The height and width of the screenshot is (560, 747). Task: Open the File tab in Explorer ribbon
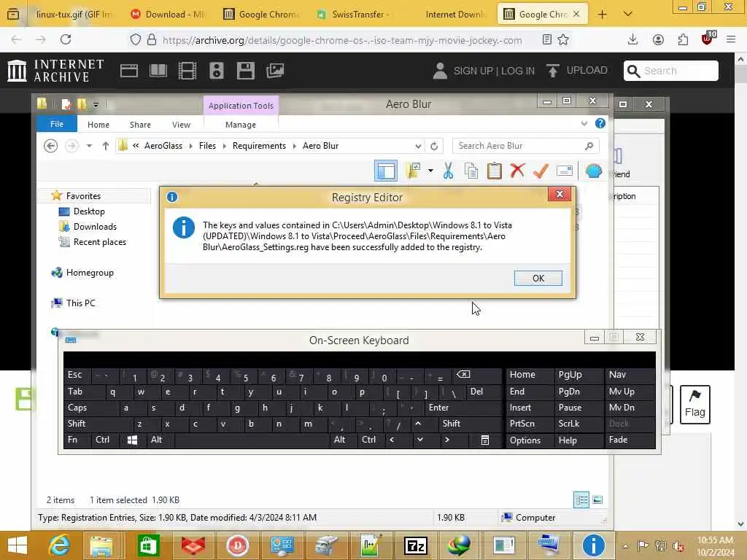click(57, 124)
